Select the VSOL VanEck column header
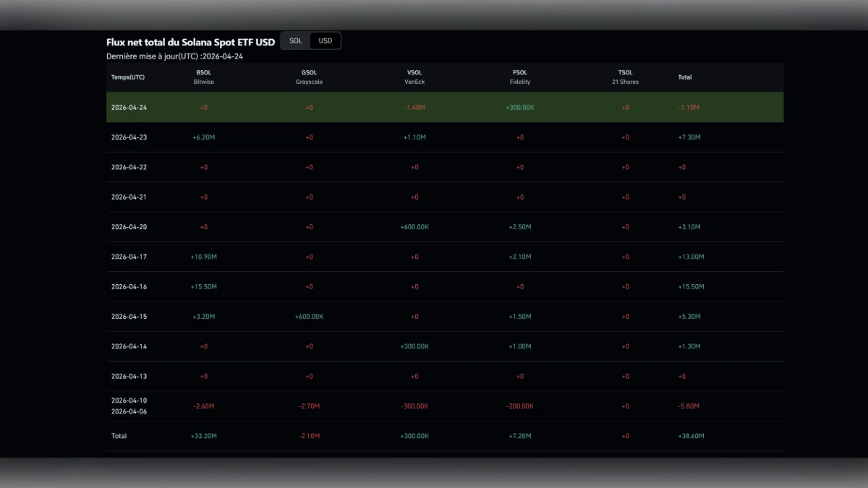The image size is (868, 488). pyautogui.click(x=414, y=77)
